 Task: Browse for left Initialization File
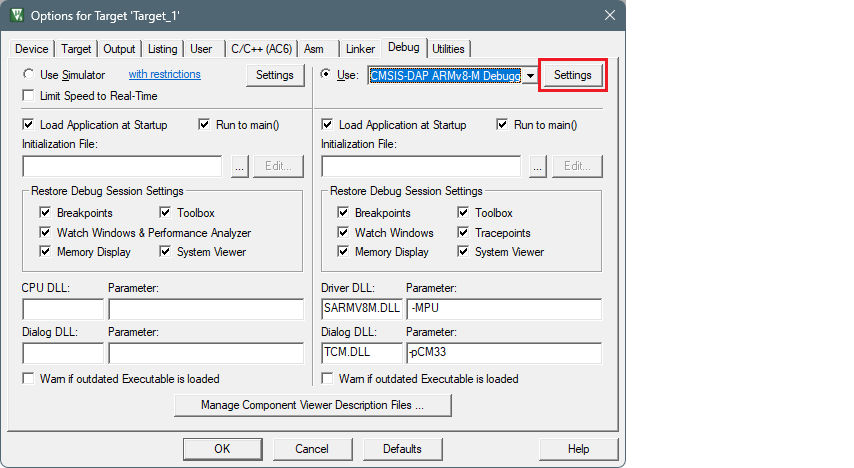(239, 167)
